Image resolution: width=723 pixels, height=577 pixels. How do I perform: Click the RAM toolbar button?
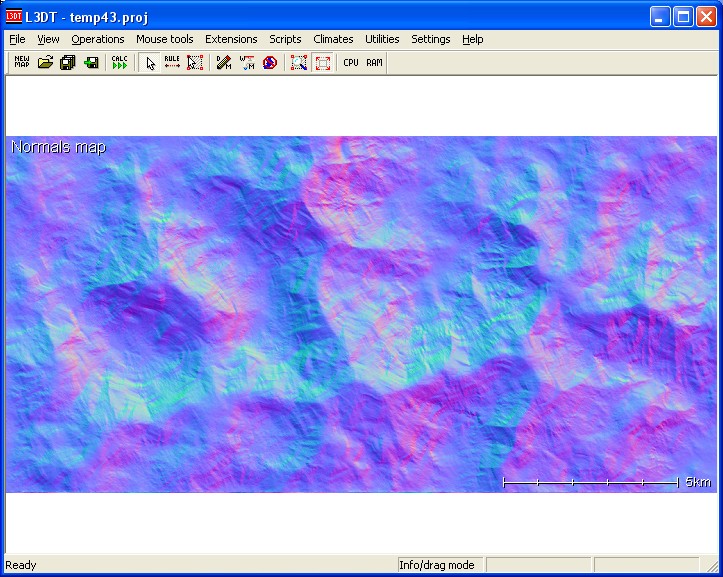(x=374, y=63)
